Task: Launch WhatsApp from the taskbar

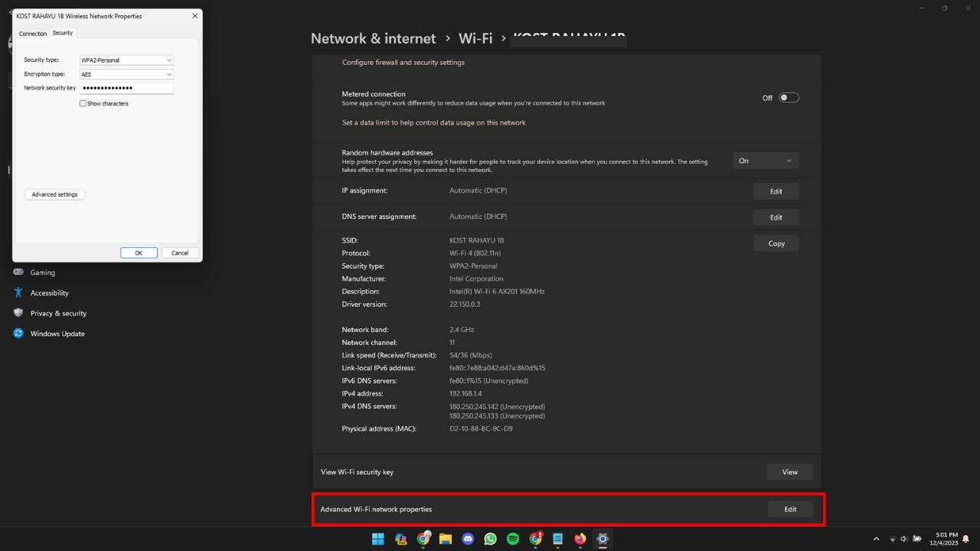Action: click(491, 539)
